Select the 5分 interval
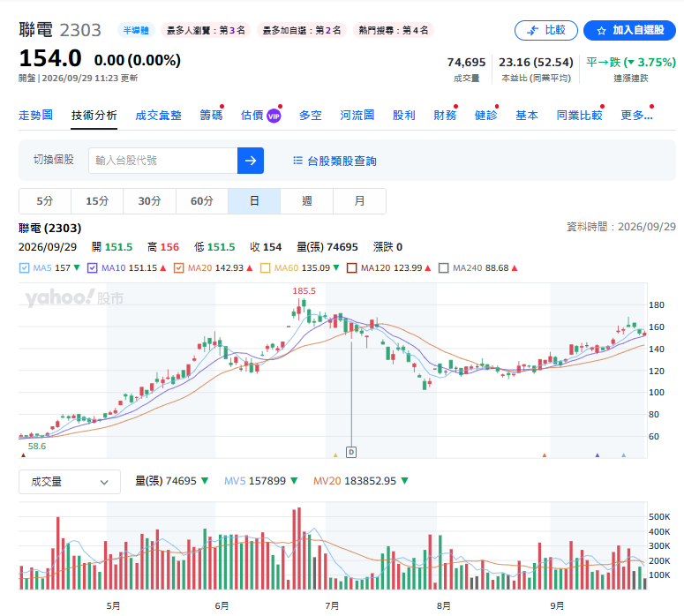Viewport: 684px width, 616px height. tap(45, 201)
